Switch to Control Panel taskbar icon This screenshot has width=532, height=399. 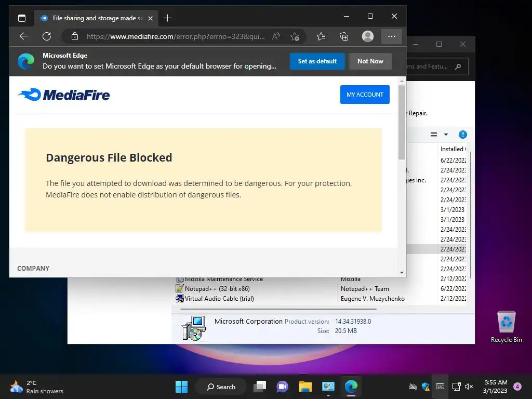[328, 387]
